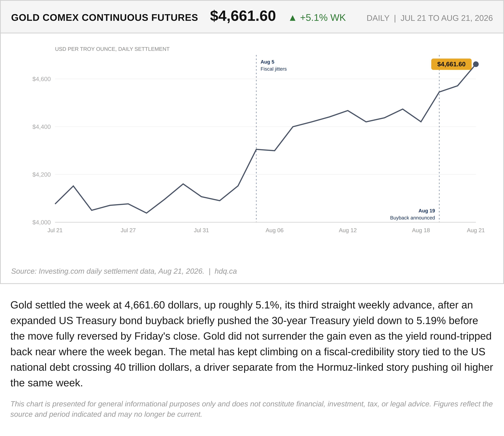
Task: Click the Aug 21 end date label
Action: [x=476, y=230]
